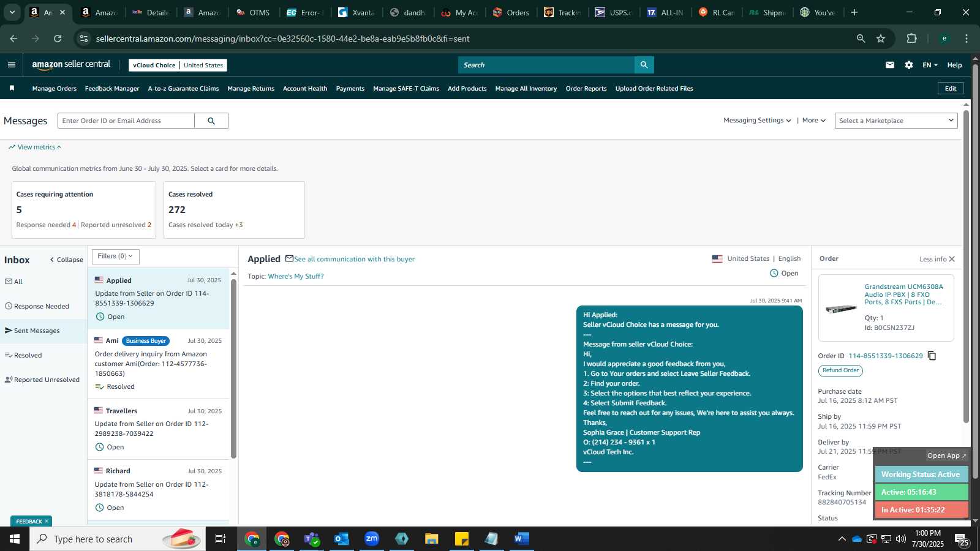Open Cases resolved card
Viewport: 980px width, 551px height.
pos(234,210)
